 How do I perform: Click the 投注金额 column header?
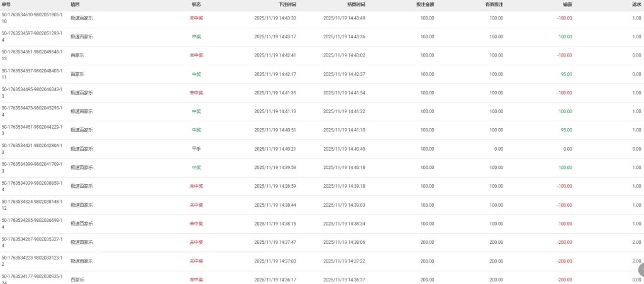tap(425, 4)
